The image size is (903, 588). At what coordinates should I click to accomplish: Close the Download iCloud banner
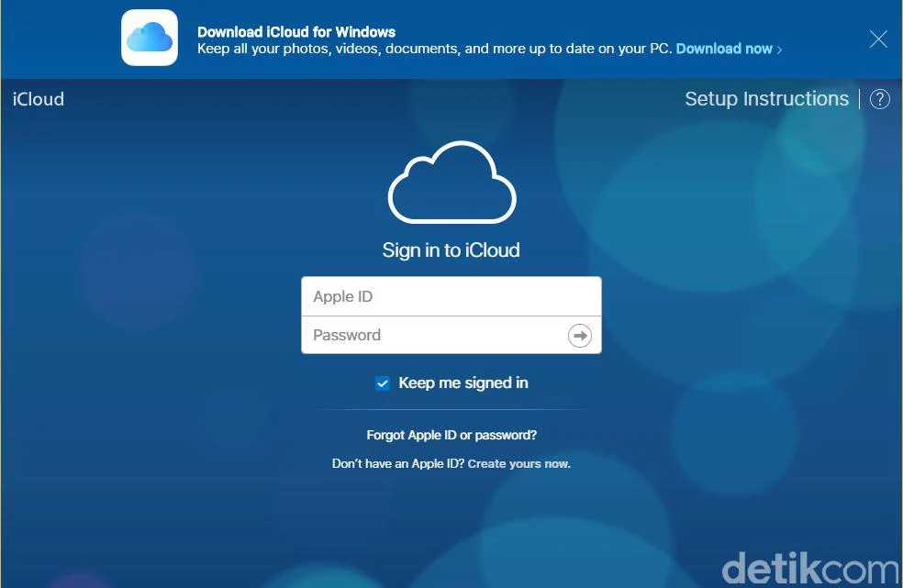[878, 39]
